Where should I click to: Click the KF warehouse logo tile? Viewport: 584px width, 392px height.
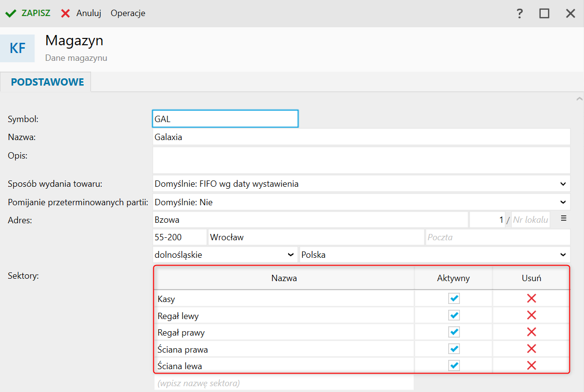(18, 48)
